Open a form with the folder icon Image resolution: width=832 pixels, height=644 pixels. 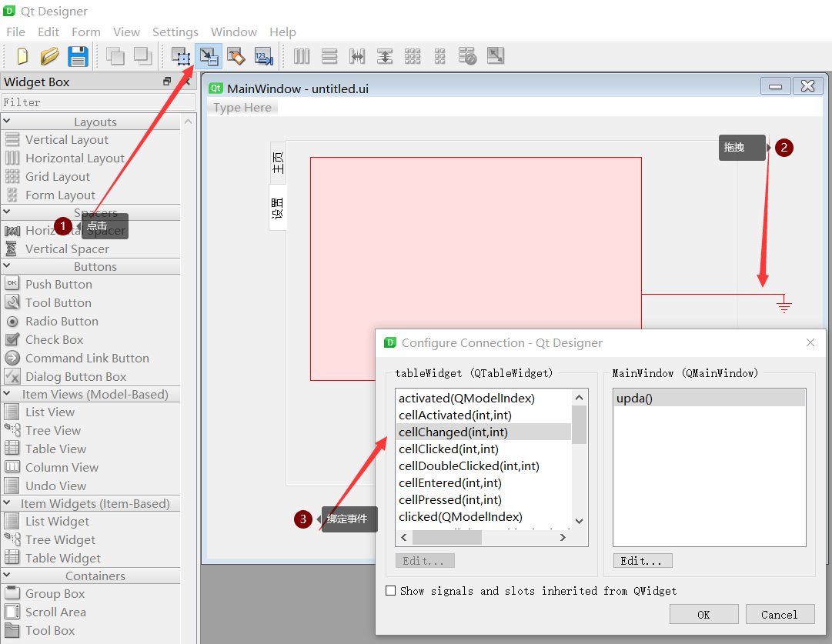50,56
